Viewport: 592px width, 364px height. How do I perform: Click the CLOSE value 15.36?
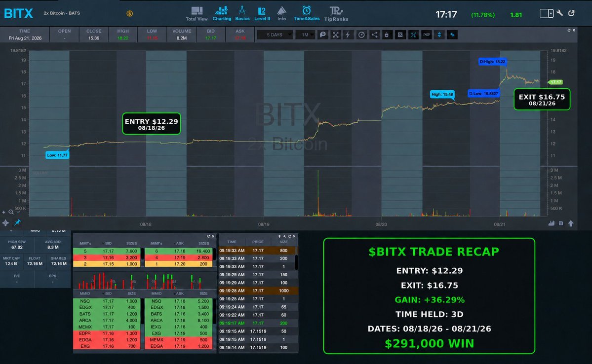[x=94, y=38]
